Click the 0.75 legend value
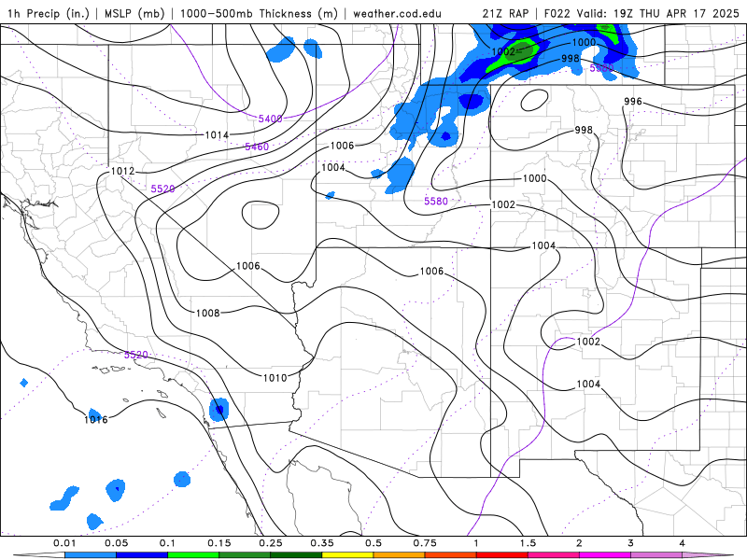This screenshot has height=560, width=747. [x=425, y=543]
